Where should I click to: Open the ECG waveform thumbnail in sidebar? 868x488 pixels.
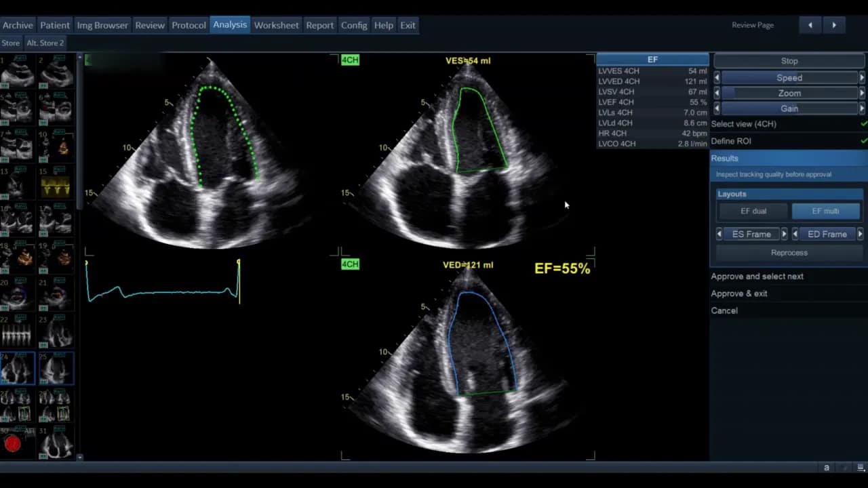click(x=56, y=185)
